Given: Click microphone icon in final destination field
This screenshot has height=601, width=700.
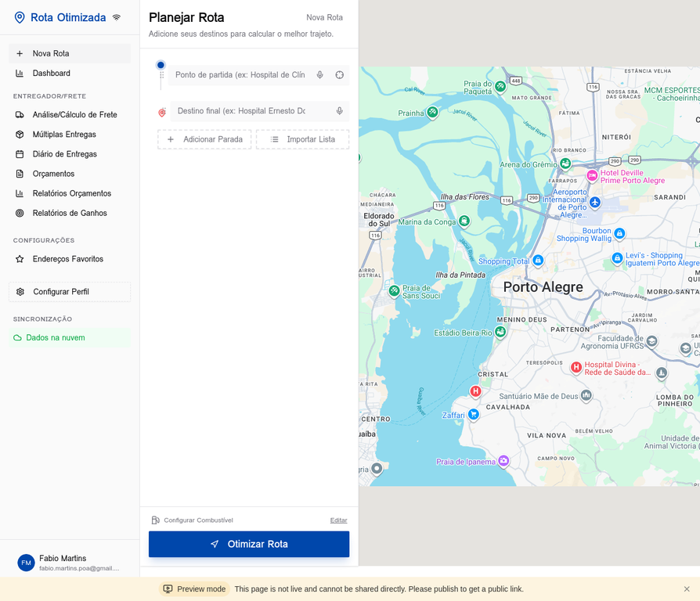Looking at the screenshot, I should [340, 111].
